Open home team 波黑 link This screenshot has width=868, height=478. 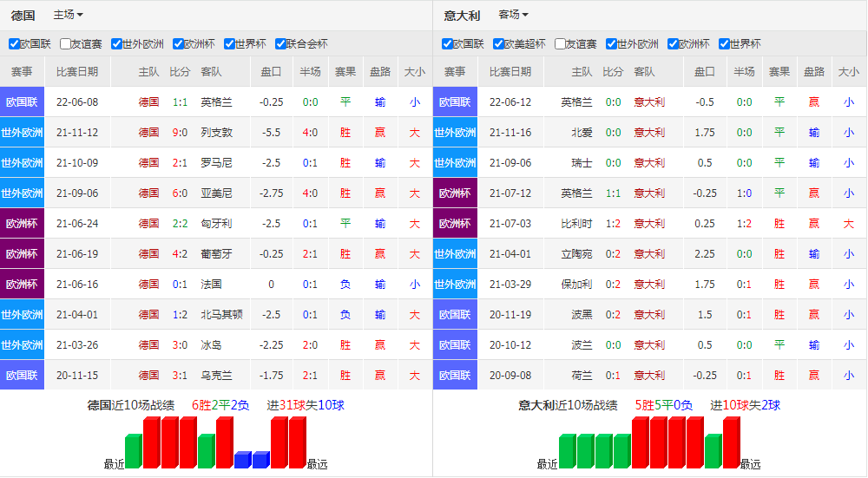click(582, 314)
